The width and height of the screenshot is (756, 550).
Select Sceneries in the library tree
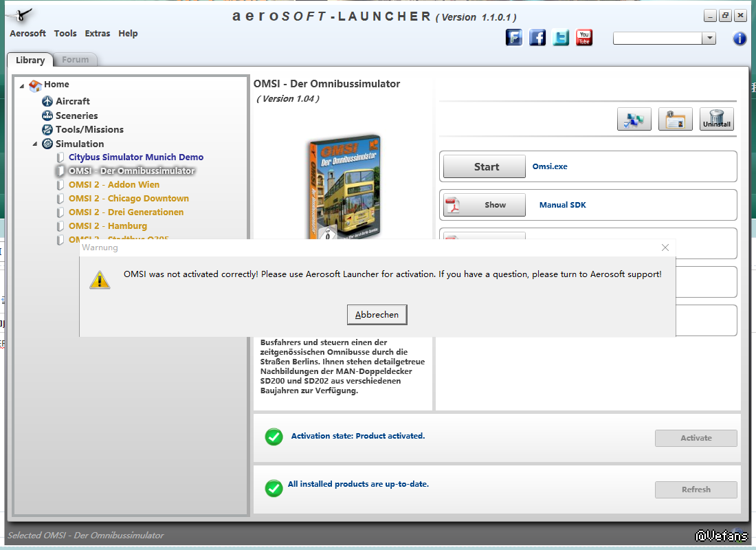(x=77, y=115)
